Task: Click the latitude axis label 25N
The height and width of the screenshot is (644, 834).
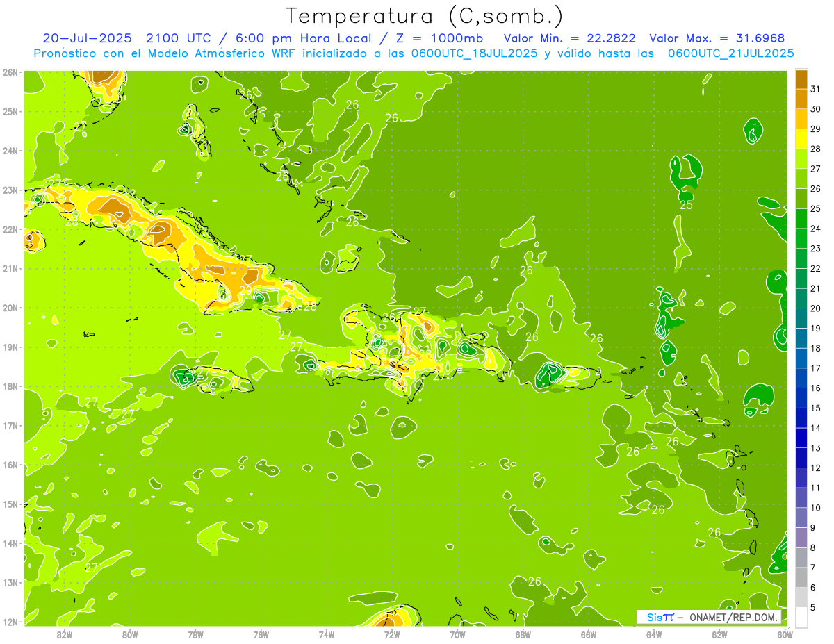Action: pos(10,111)
